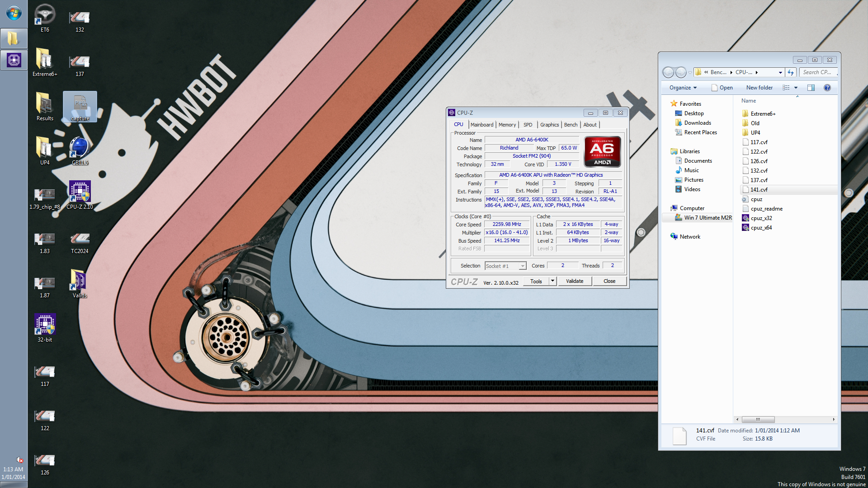
Task: Click the Tools button in CPU-Z
Action: coord(536,281)
